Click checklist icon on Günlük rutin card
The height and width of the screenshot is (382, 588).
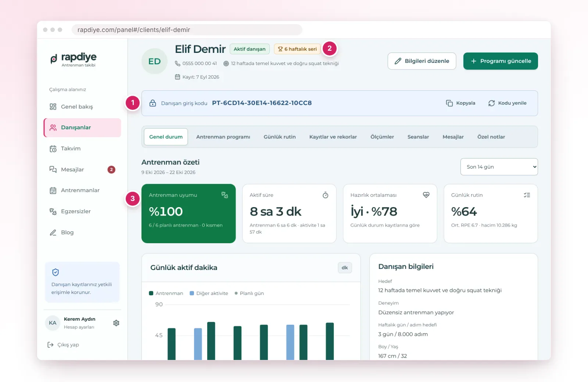click(527, 195)
